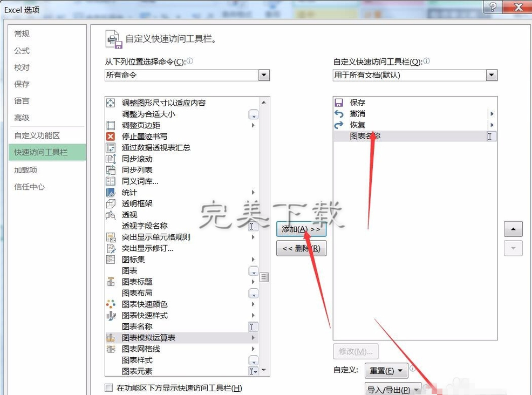Select the 图表 command row
The width and height of the screenshot is (532, 395).
point(182,270)
